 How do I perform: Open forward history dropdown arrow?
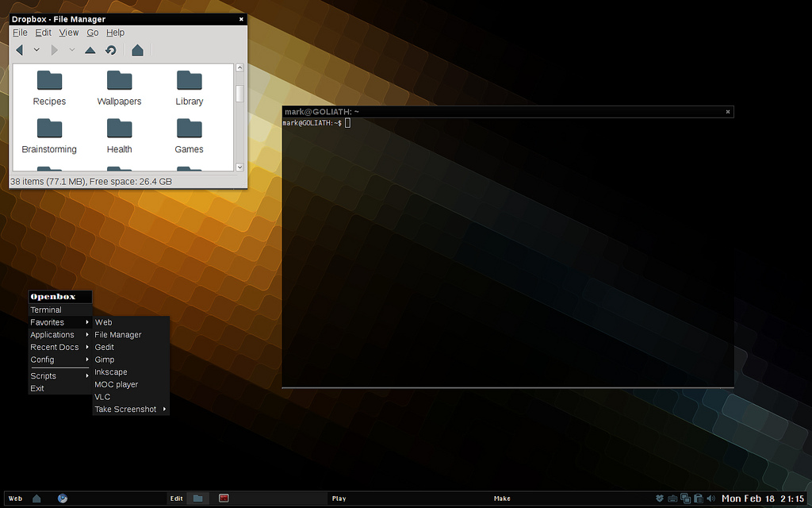72,50
